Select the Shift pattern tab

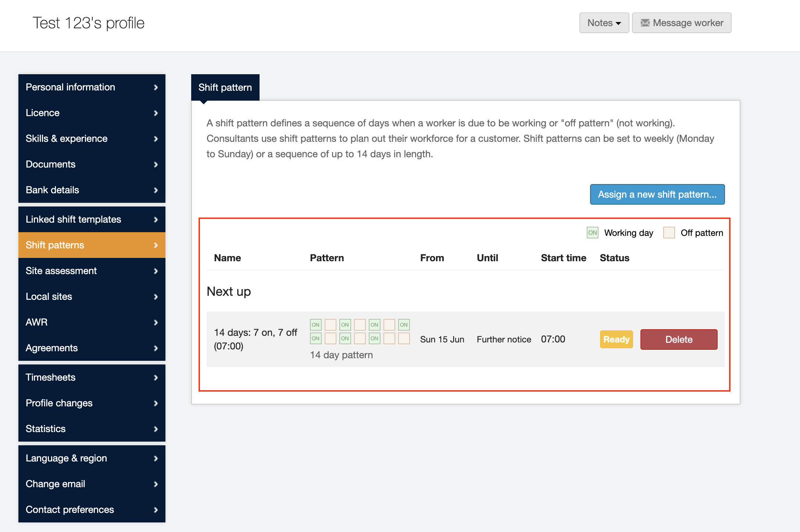point(225,87)
